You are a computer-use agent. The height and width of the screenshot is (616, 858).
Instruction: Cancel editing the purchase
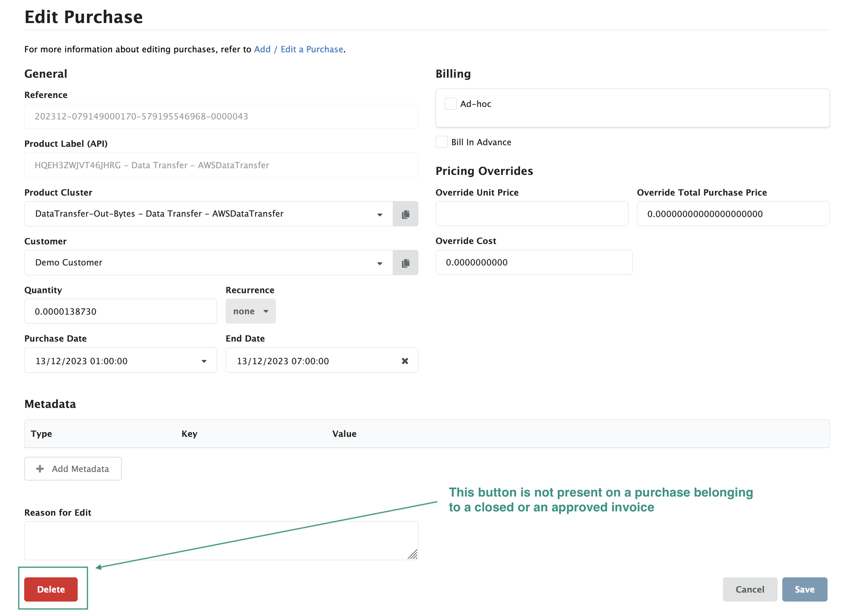749,589
